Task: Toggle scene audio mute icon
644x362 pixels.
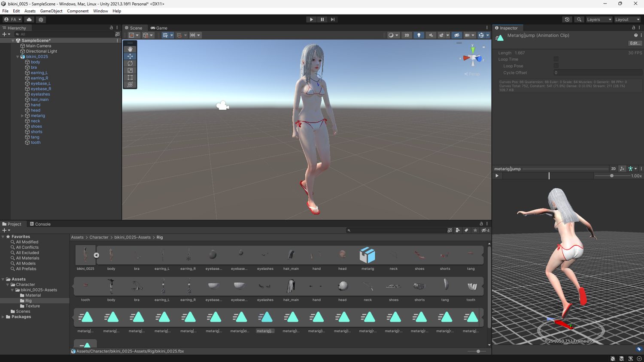Action: click(431, 35)
